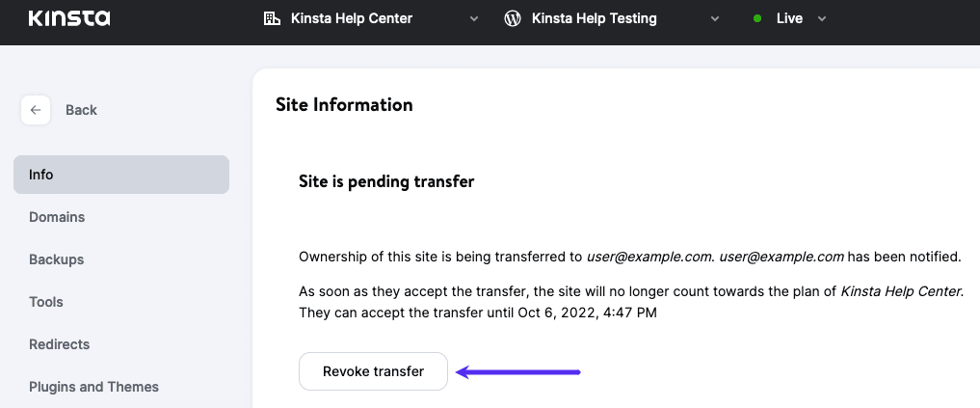Click the Back text link
Image resolution: width=980 pixels, height=408 pixels.
coord(81,110)
